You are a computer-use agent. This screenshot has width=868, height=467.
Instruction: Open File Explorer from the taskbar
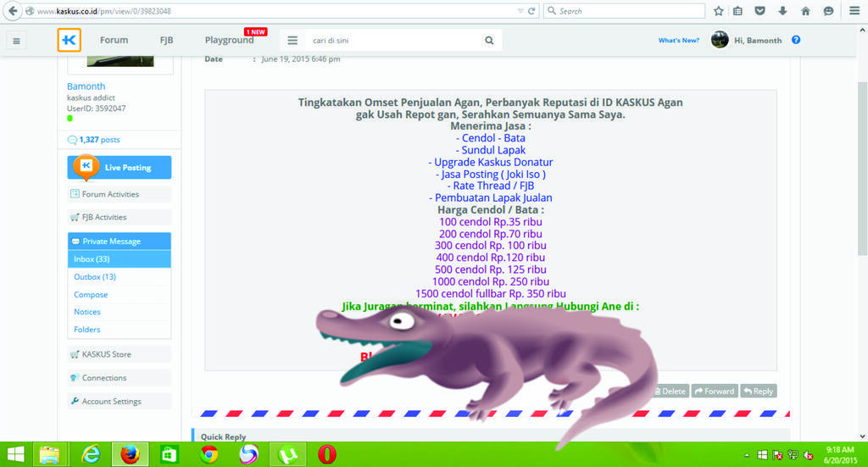50,455
